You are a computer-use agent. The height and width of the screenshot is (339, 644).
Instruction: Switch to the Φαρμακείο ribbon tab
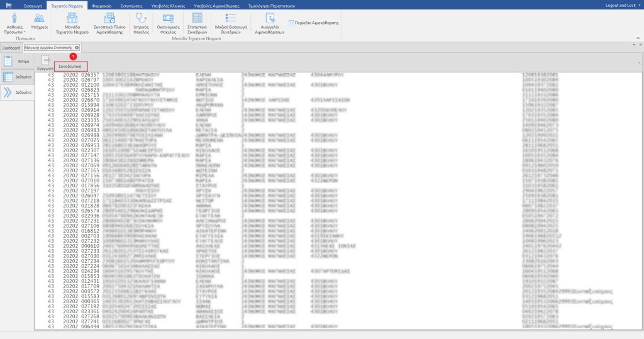click(x=101, y=4)
